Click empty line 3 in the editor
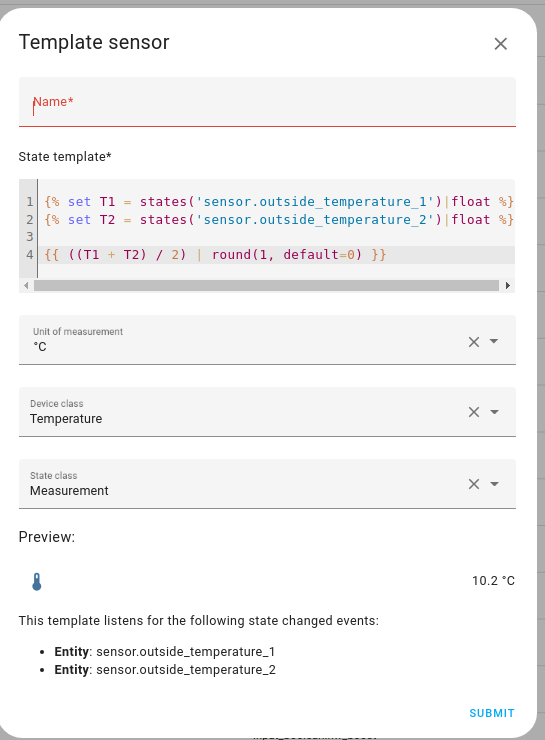Viewport: 545px width, 740px height. [278, 237]
